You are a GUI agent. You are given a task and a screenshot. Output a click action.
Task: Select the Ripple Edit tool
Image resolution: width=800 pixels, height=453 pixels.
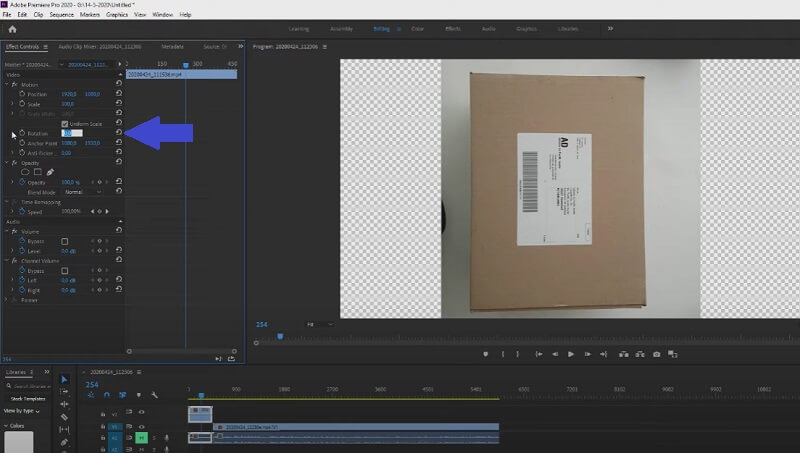[x=64, y=405]
